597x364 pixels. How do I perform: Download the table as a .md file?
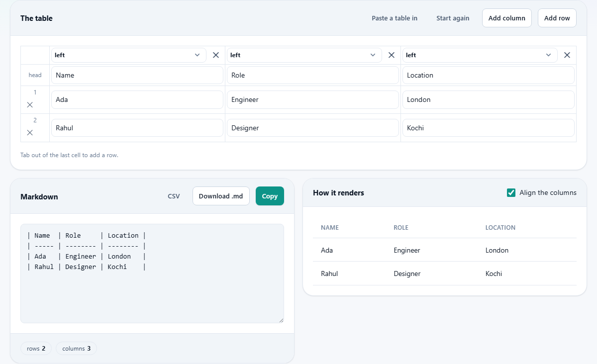[221, 196]
